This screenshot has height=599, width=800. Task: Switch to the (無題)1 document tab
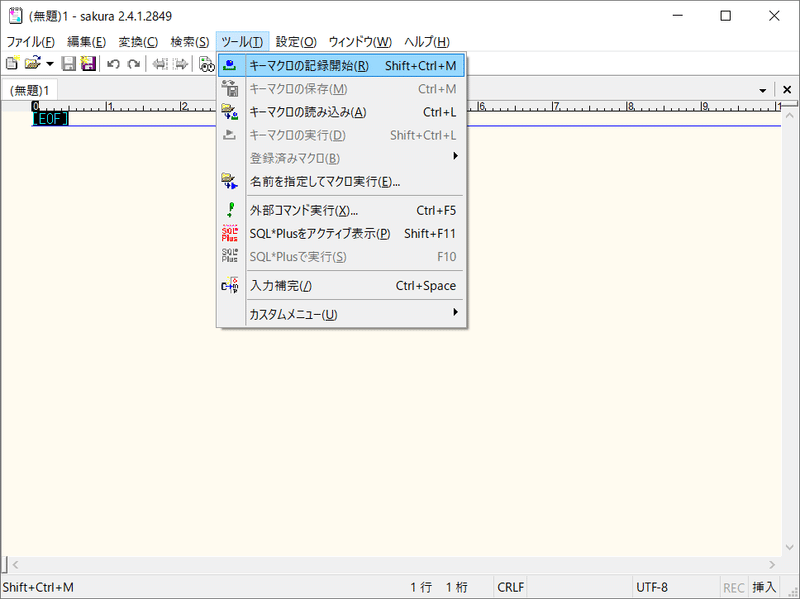pyautogui.click(x=30, y=90)
